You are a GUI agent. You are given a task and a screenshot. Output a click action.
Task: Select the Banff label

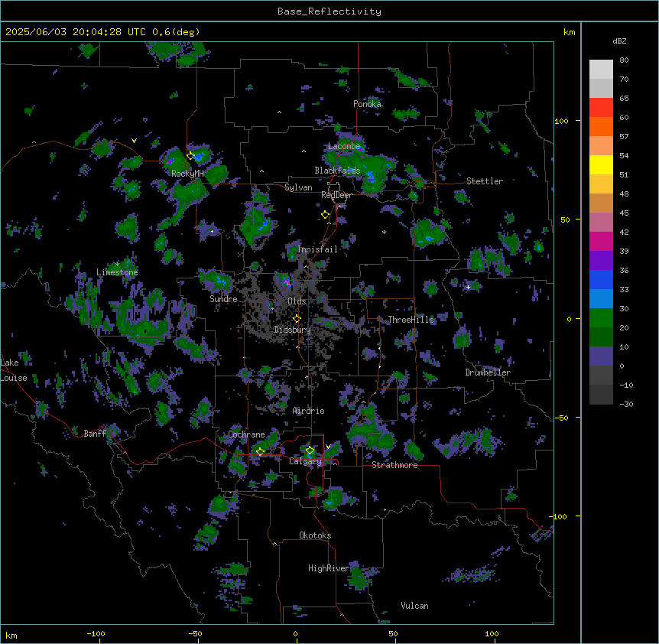[95, 434]
